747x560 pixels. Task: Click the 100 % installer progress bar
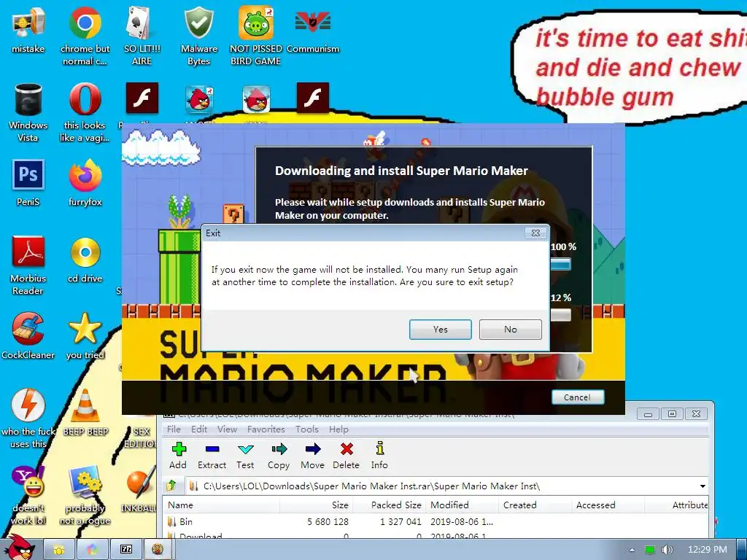pyautogui.click(x=561, y=263)
